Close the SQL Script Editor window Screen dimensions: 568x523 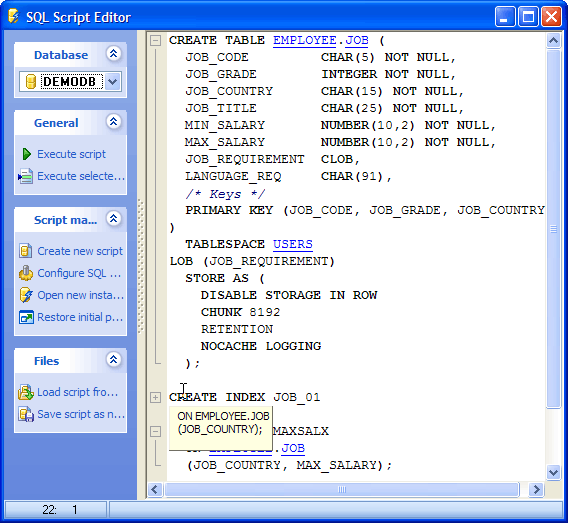551,17
